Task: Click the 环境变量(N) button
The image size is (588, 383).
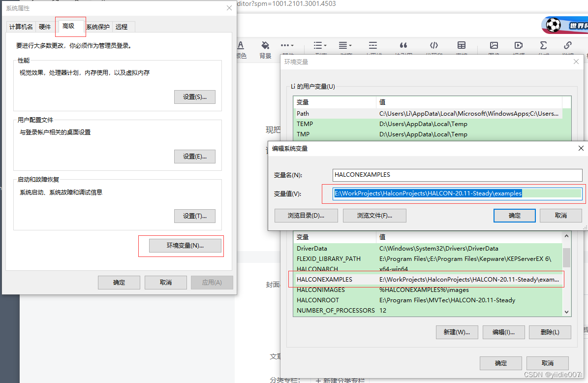Action: coord(186,246)
